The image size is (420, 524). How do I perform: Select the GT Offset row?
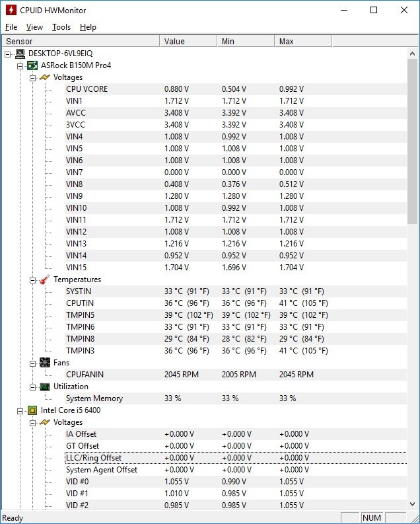236,446
